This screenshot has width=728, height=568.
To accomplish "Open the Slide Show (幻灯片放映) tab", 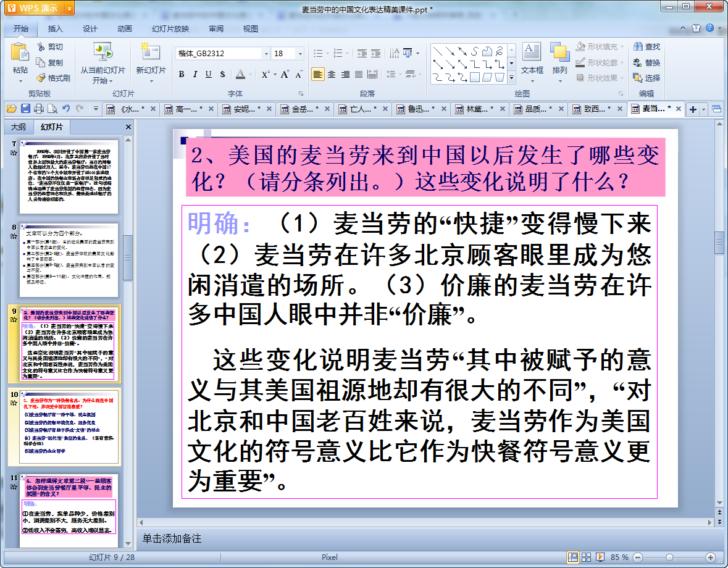I will click(170, 29).
